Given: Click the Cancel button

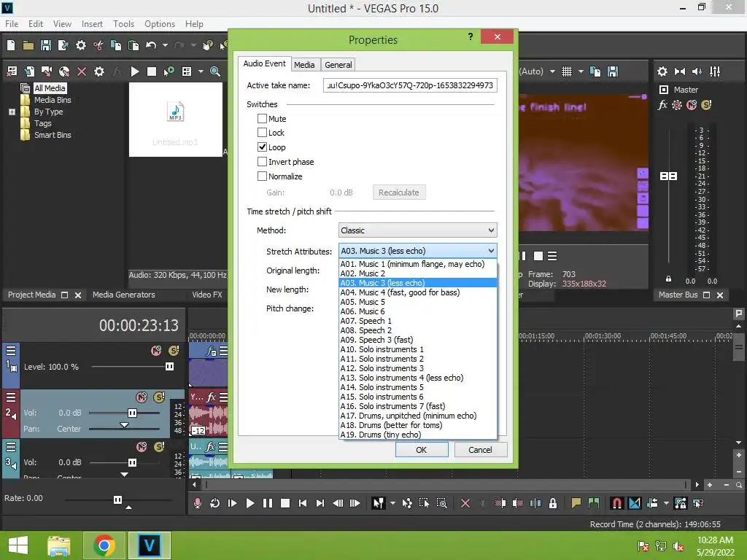Looking at the screenshot, I should pyautogui.click(x=480, y=449).
